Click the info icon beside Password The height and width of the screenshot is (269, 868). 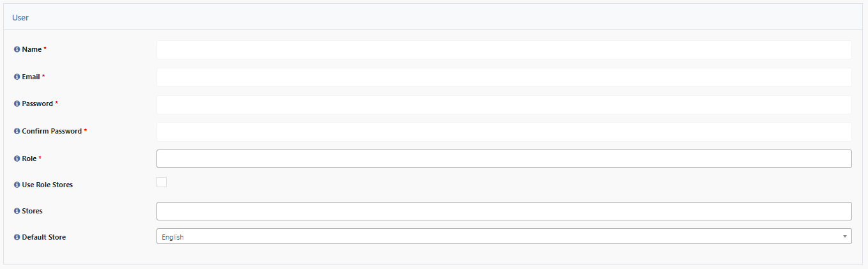(x=17, y=104)
